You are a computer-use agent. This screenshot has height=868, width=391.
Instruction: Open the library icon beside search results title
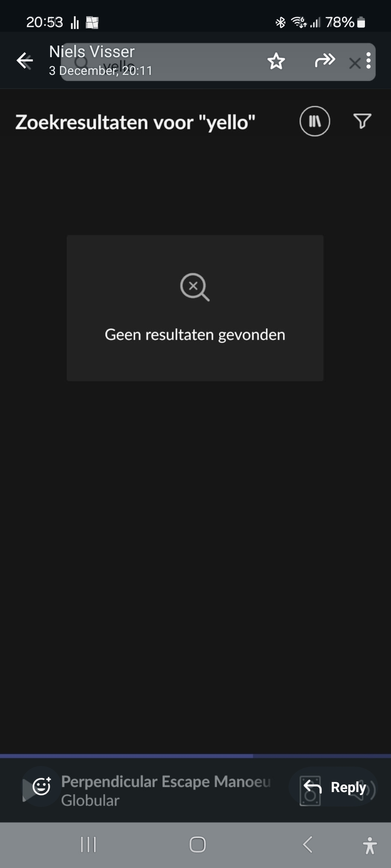(x=315, y=121)
